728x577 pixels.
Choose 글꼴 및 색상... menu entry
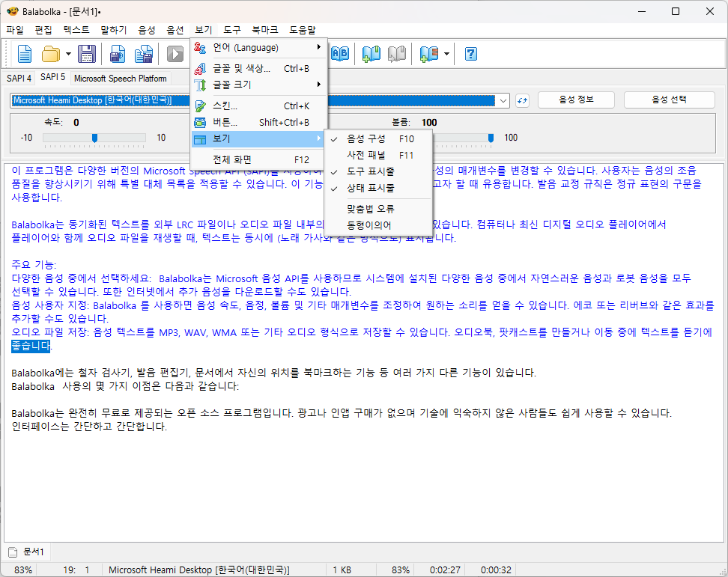coord(259,69)
